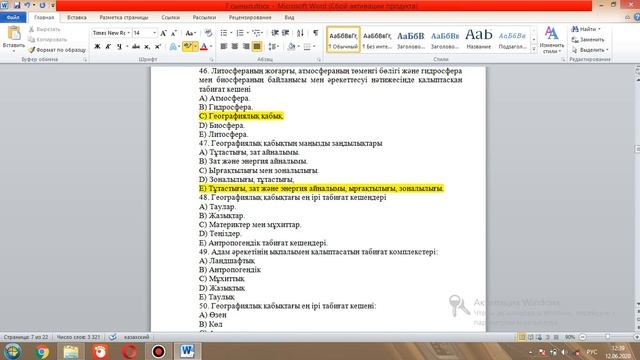Set paragraph alignment to right

coord(246,47)
